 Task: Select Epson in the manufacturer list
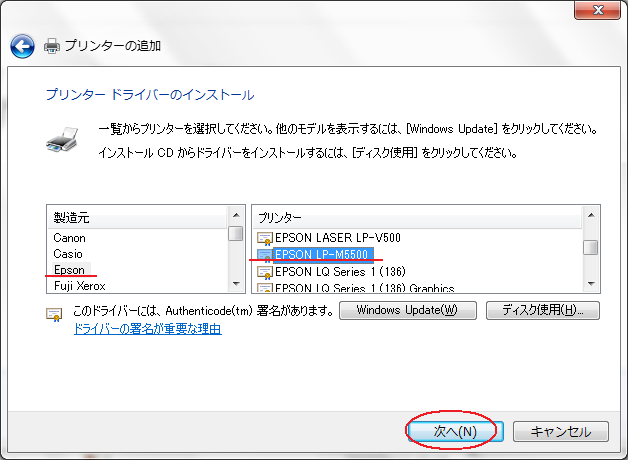click(69, 270)
